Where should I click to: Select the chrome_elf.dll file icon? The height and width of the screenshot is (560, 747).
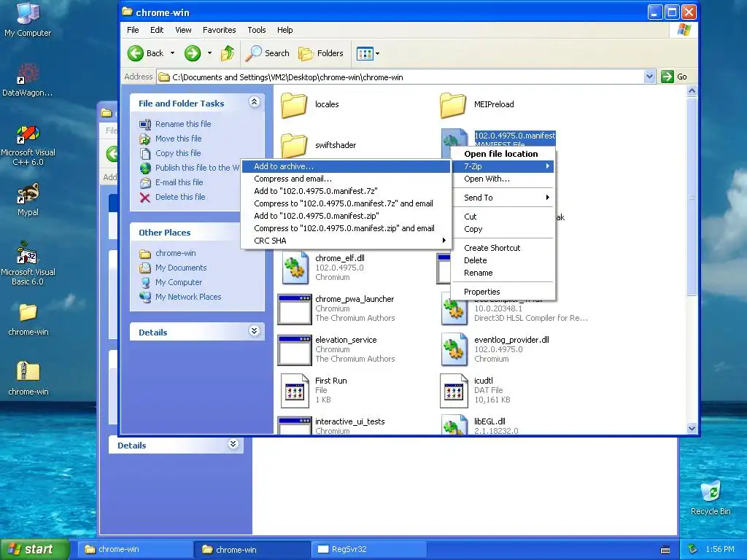[x=294, y=268]
